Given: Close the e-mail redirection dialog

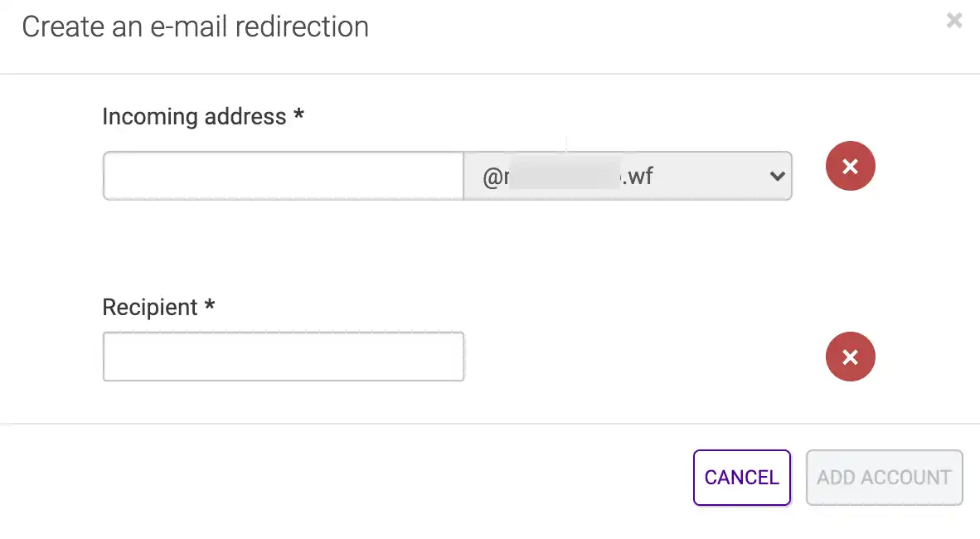Looking at the screenshot, I should coord(953,21).
